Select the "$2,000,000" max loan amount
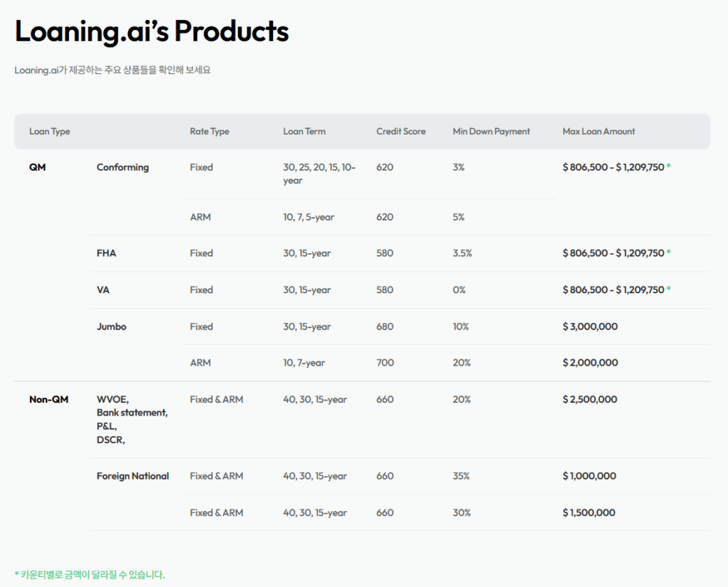Image resolution: width=728 pixels, height=587 pixels. click(x=590, y=363)
